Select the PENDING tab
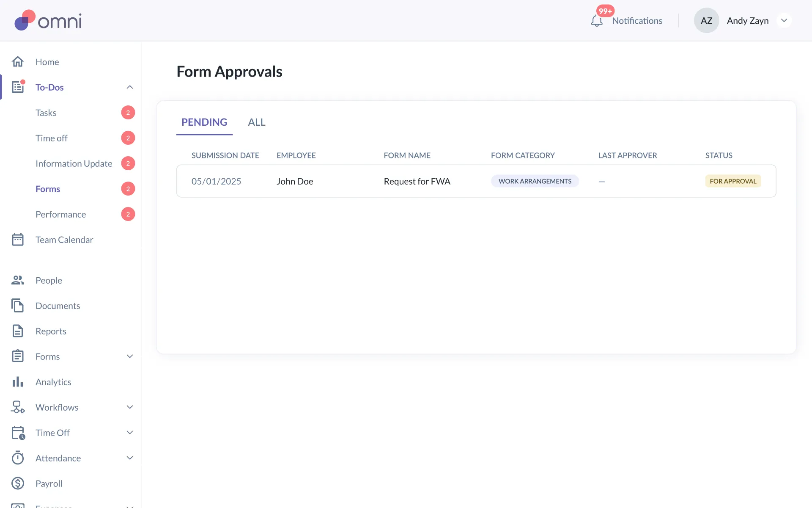 click(x=204, y=122)
